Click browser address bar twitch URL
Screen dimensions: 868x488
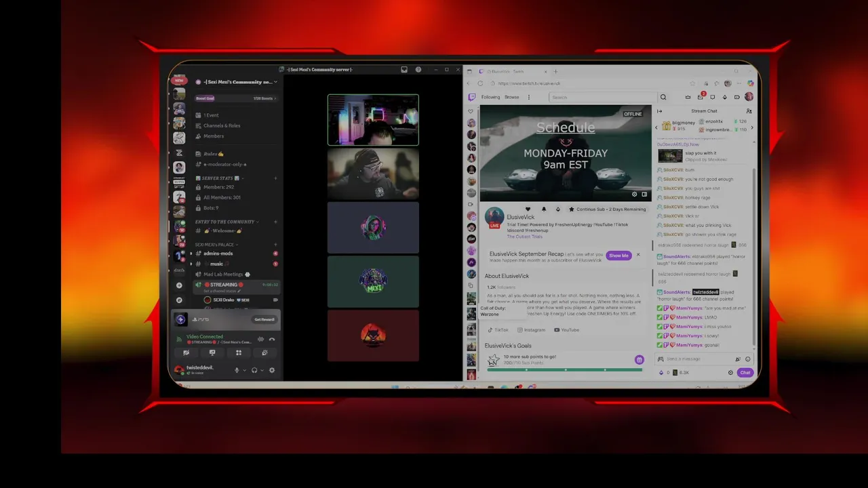(529, 83)
